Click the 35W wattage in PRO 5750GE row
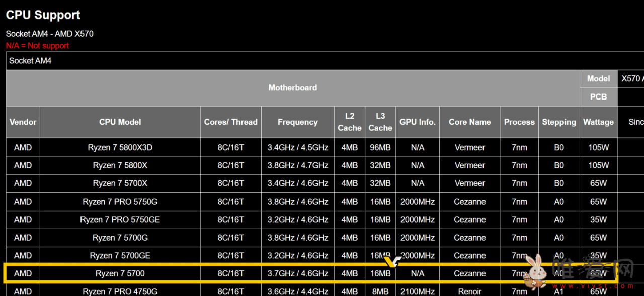The image size is (644, 296). [x=598, y=220]
